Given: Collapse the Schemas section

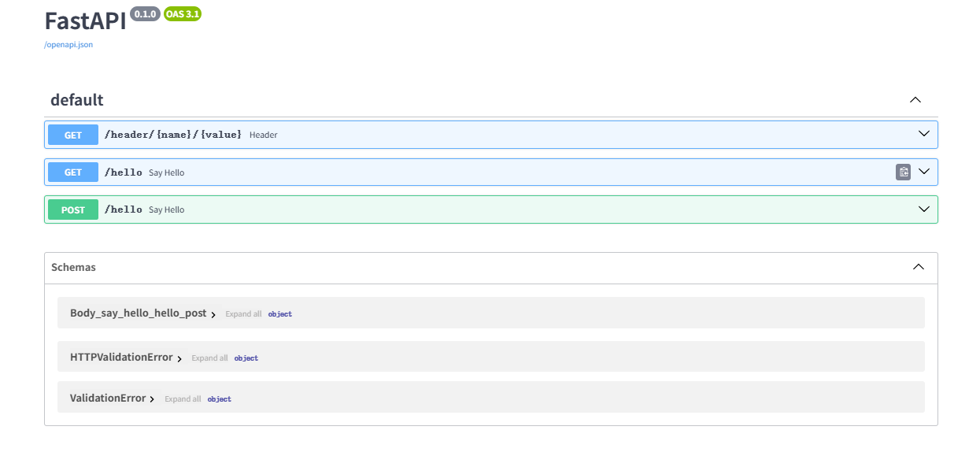Looking at the screenshot, I should 919,267.
